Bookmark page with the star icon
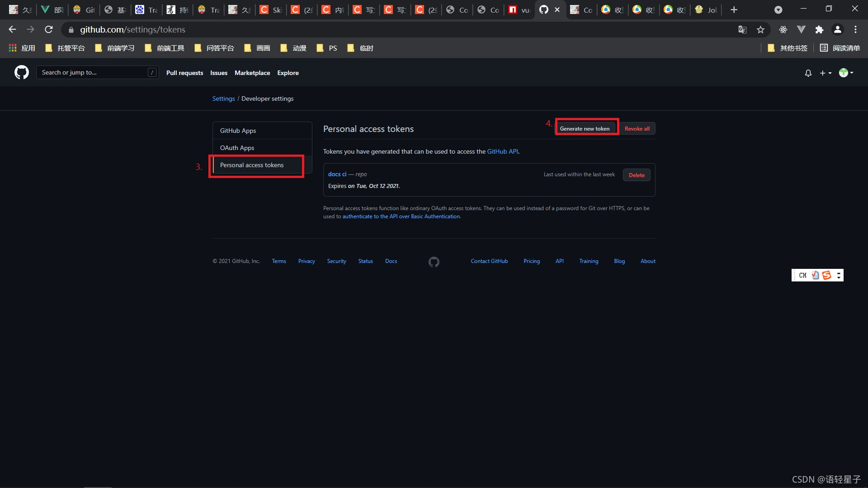This screenshot has width=868, height=488. click(x=760, y=30)
